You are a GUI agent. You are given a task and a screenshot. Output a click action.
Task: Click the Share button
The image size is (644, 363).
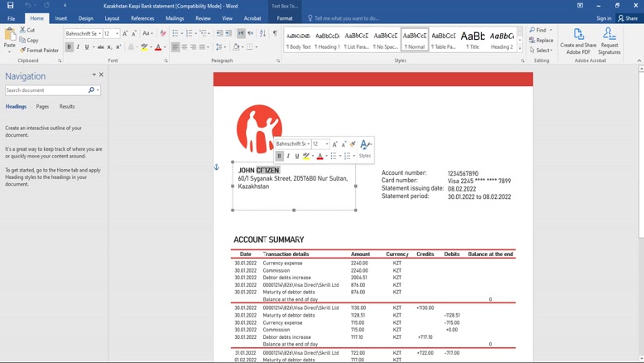click(627, 18)
